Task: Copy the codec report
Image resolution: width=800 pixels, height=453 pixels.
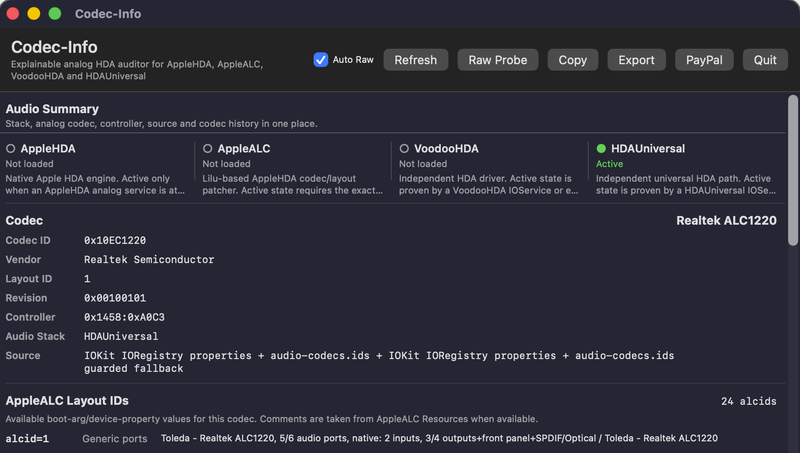Action: (572, 60)
